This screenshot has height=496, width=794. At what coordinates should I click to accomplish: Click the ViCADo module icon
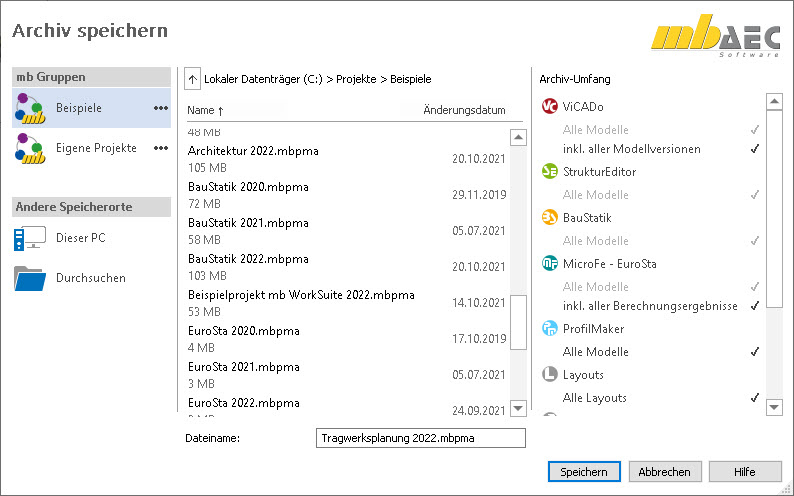click(549, 107)
